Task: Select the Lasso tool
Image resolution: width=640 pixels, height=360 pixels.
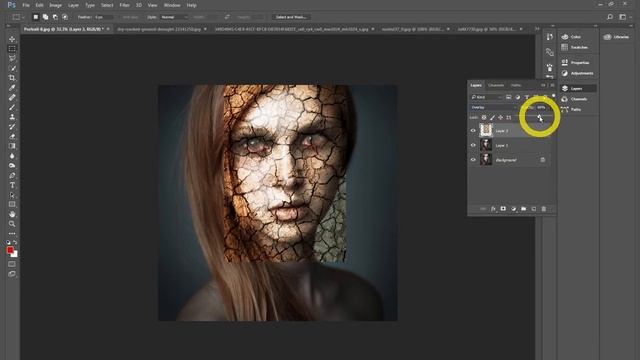Action: pos(12,58)
